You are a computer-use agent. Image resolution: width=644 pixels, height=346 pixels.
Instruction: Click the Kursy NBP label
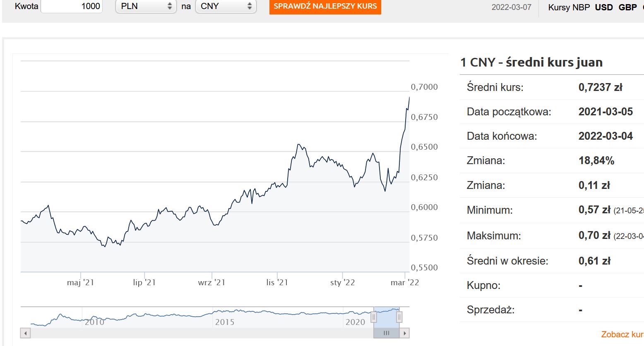(x=569, y=7)
